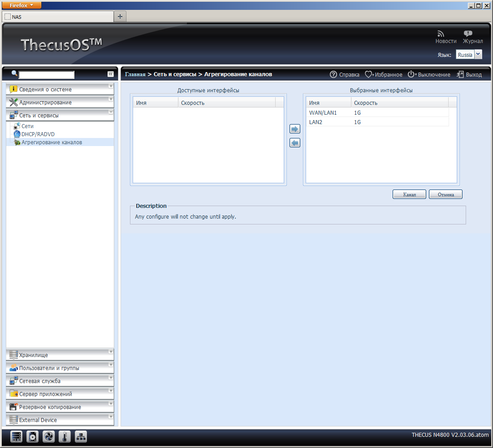Expand Администрирование section
493x448 pixels.
(x=60, y=102)
